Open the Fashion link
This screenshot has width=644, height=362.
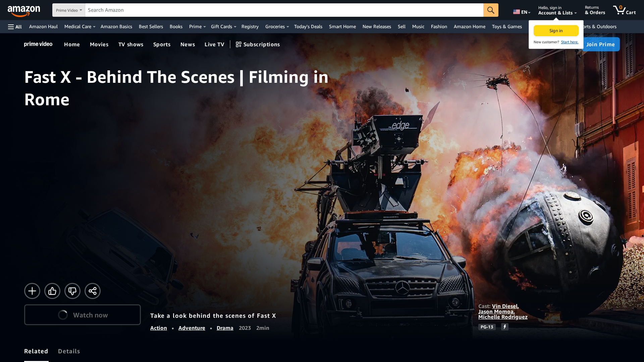[x=439, y=26]
